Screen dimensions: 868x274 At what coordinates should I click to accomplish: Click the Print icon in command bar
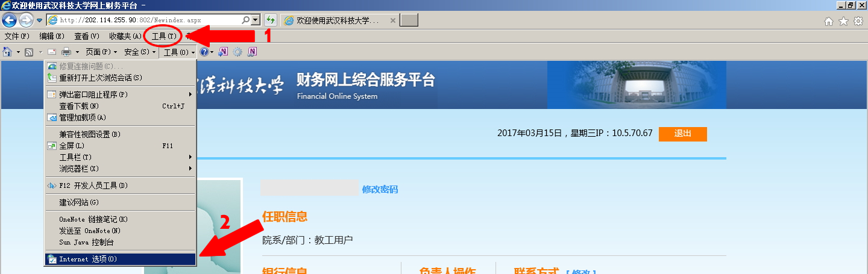pos(66,52)
